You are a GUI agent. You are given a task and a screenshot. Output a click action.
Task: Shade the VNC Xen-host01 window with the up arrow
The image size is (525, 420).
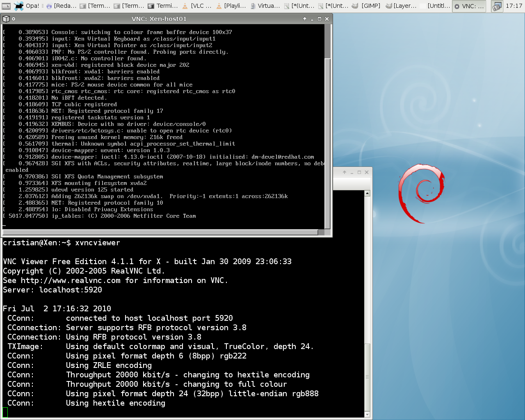[x=304, y=19]
